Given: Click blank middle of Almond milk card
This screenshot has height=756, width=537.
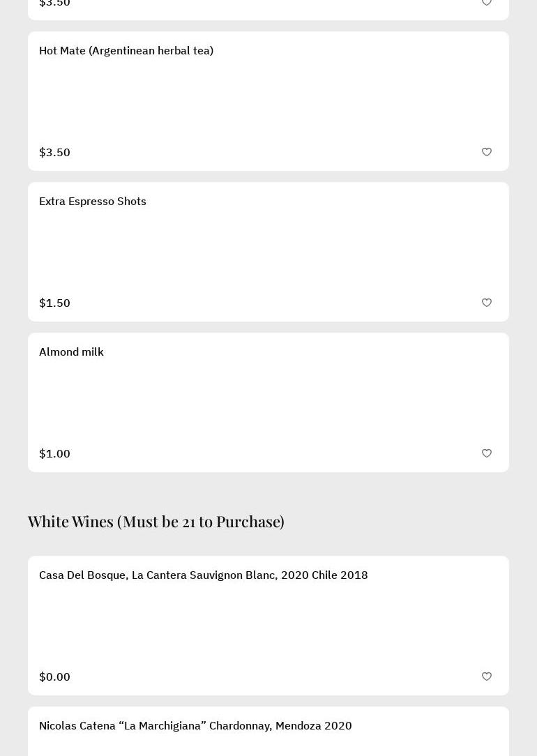Looking at the screenshot, I should pyautogui.click(x=268, y=402).
